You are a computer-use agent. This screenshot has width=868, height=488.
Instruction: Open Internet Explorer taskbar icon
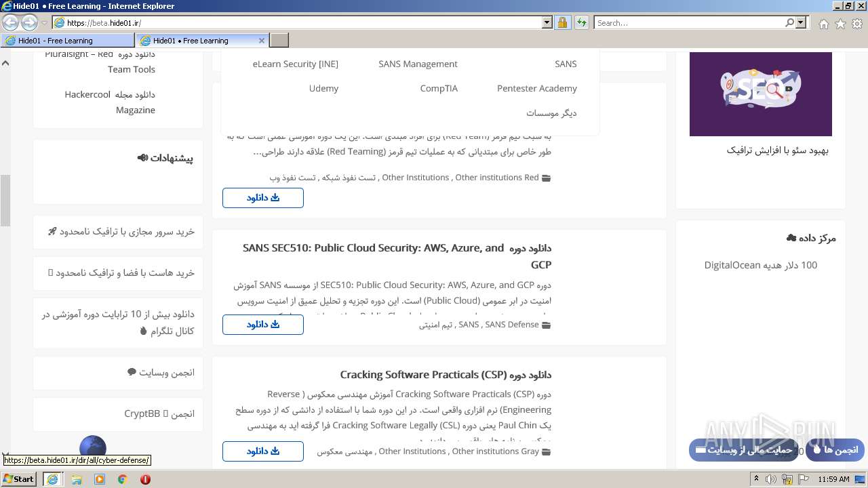point(52,479)
